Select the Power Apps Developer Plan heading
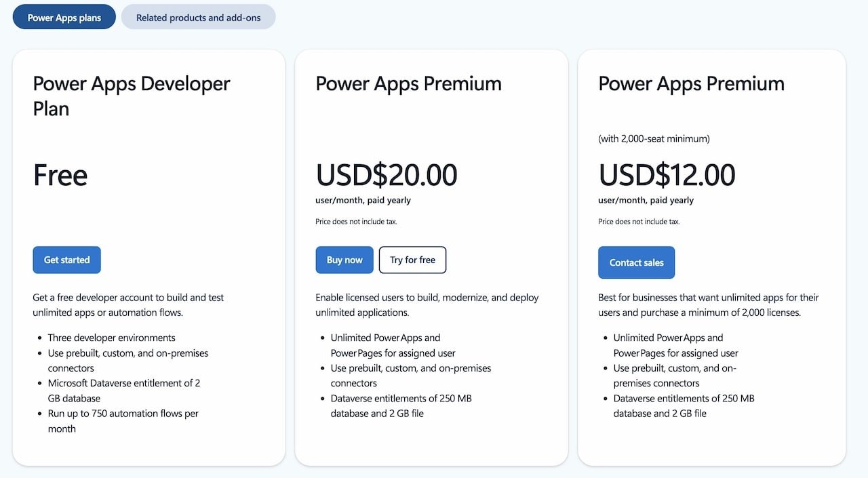Screen dimensions: 868x478 click(131, 96)
